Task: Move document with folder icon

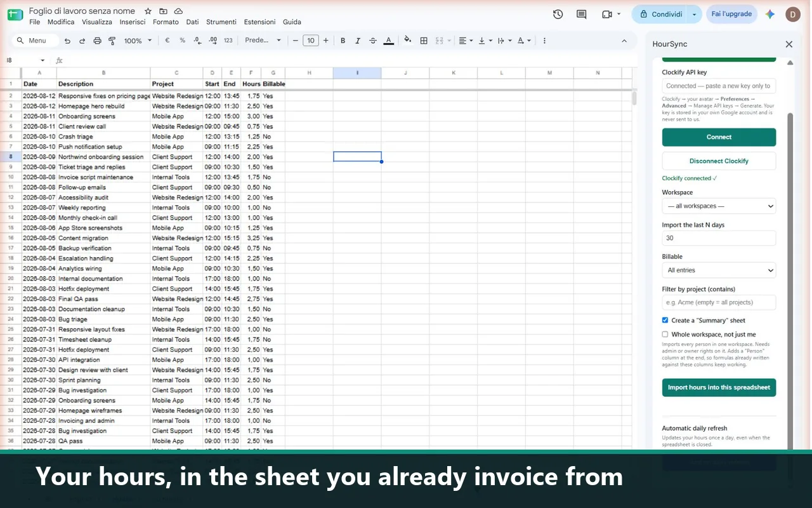Action: click(164, 11)
